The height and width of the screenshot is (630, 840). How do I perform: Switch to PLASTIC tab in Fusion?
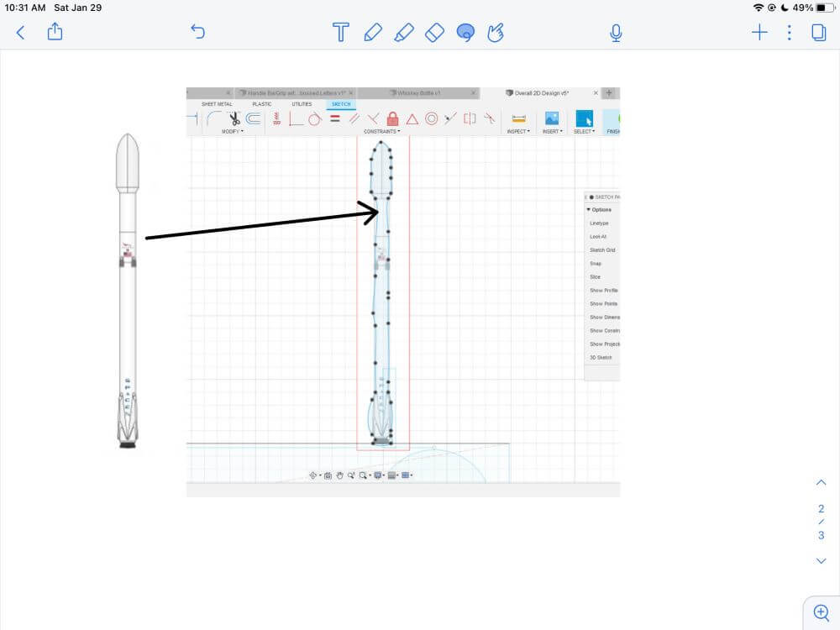coord(262,104)
